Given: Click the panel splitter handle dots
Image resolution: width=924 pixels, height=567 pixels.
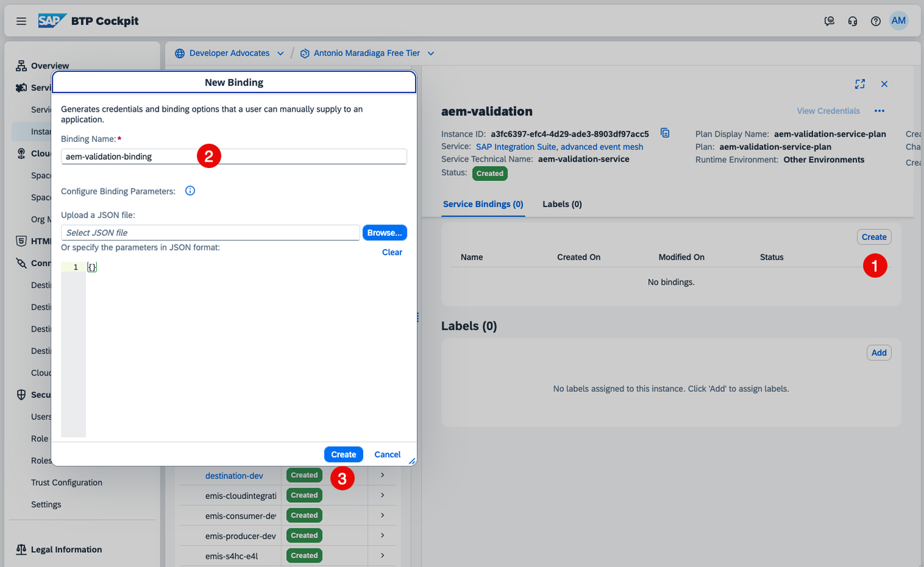Looking at the screenshot, I should pyautogui.click(x=418, y=317).
